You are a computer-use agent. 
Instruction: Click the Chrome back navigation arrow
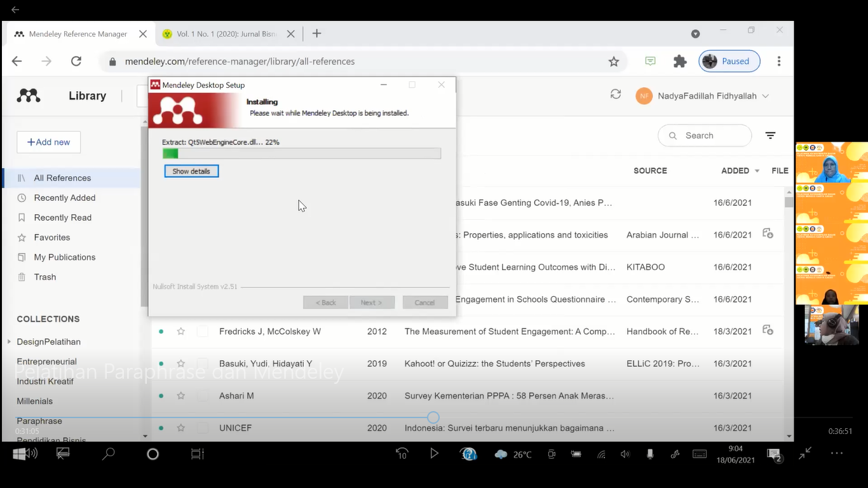click(17, 61)
